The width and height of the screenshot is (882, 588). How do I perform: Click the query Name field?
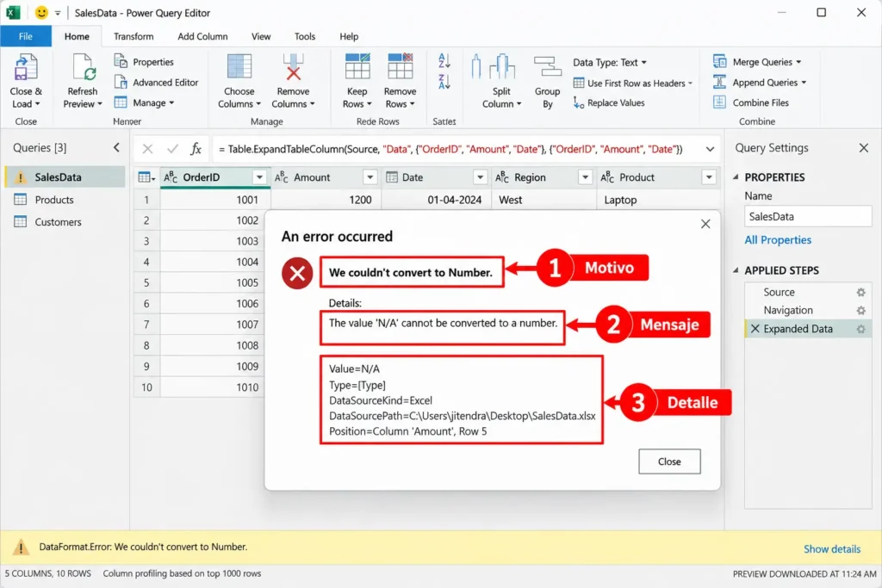808,216
